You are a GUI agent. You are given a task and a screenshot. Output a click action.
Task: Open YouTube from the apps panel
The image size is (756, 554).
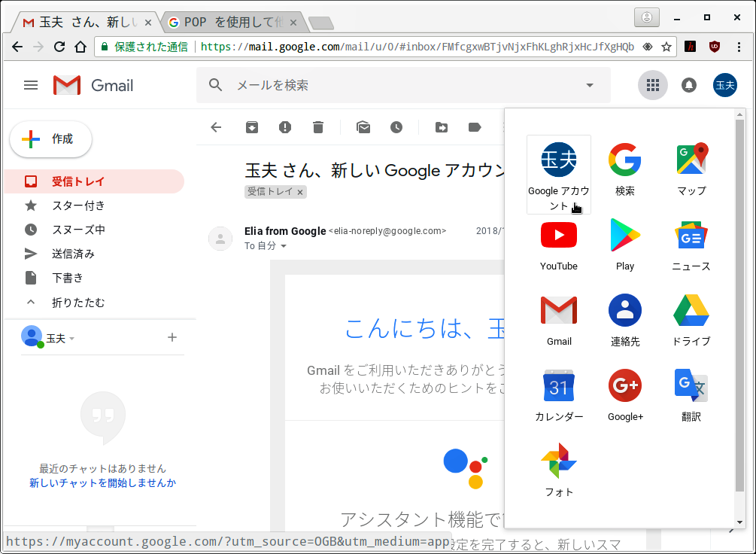click(x=558, y=246)
